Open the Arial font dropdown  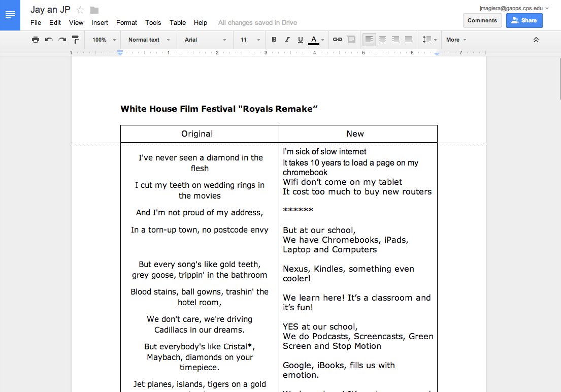point(206,40)
